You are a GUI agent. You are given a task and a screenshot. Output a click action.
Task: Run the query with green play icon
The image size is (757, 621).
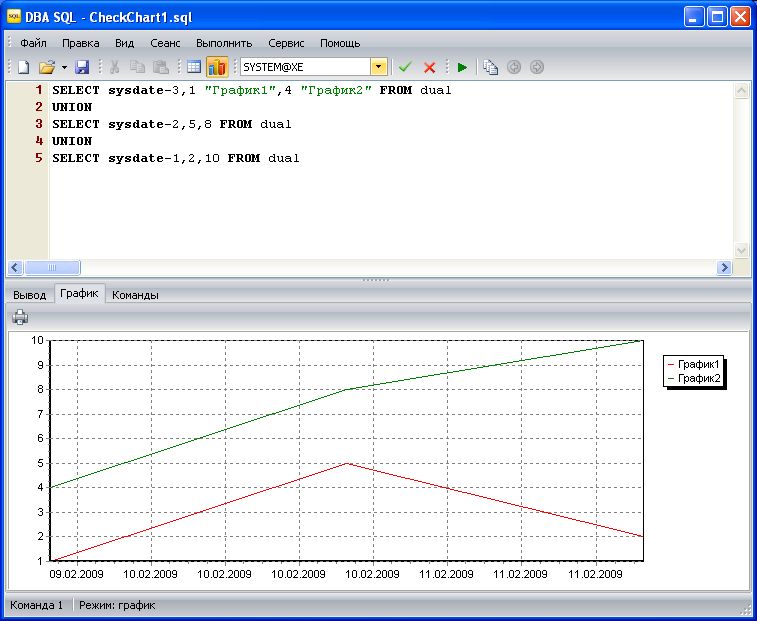point(462,67)
